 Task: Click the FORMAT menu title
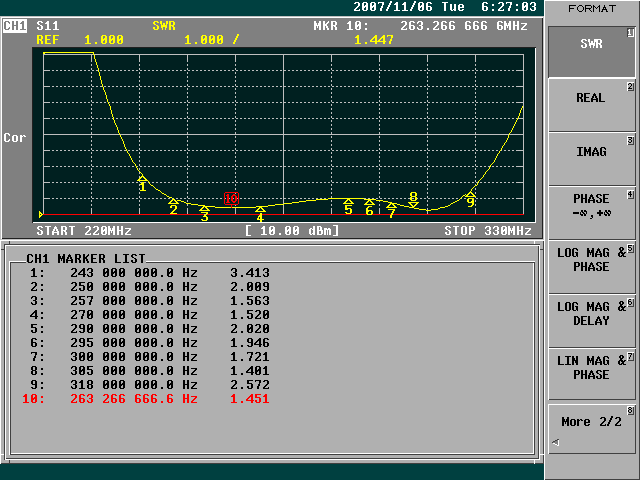[592, 9]
